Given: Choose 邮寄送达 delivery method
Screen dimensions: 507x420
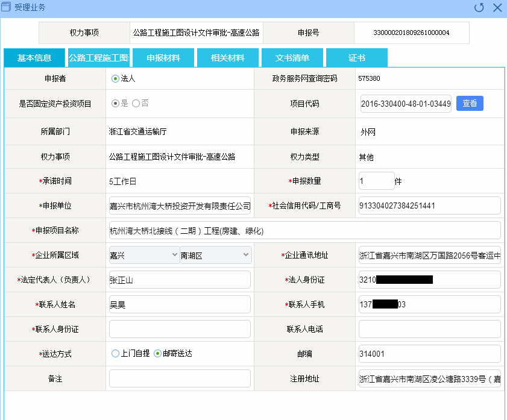Looking at the screenshot, I should click(157, 354).
